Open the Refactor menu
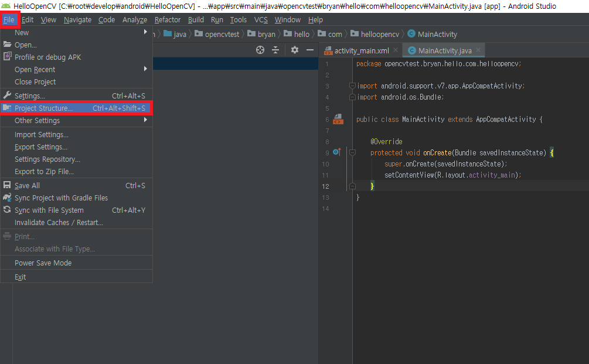Viewport: 589px width, 364px height. 168,19
